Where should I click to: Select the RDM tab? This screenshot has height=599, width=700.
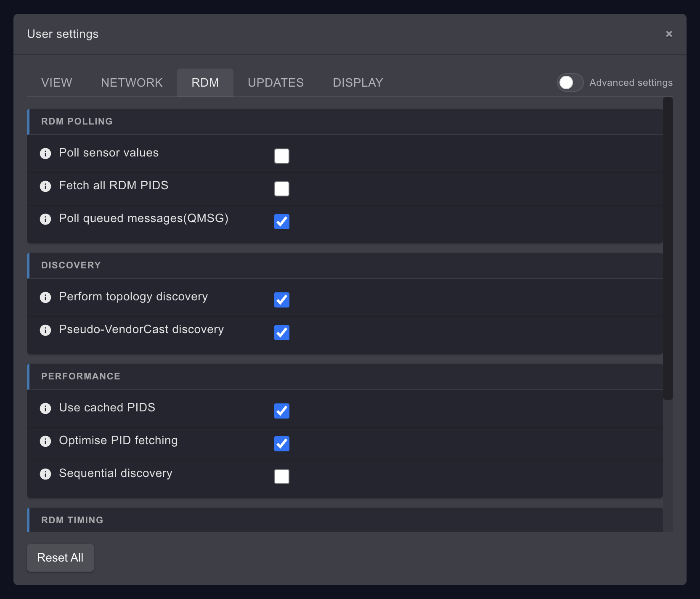pos(205,83)
